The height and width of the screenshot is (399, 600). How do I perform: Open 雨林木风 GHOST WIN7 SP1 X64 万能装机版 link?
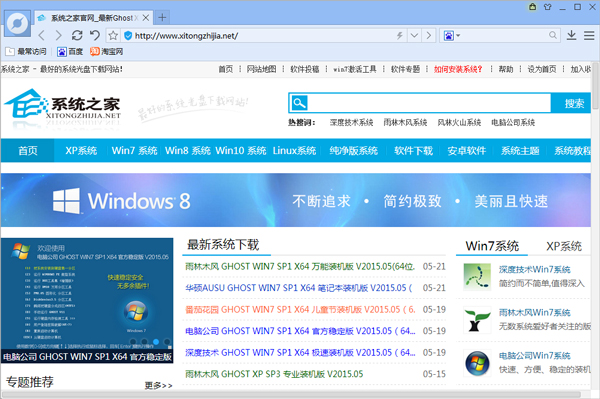click(300, 266)
